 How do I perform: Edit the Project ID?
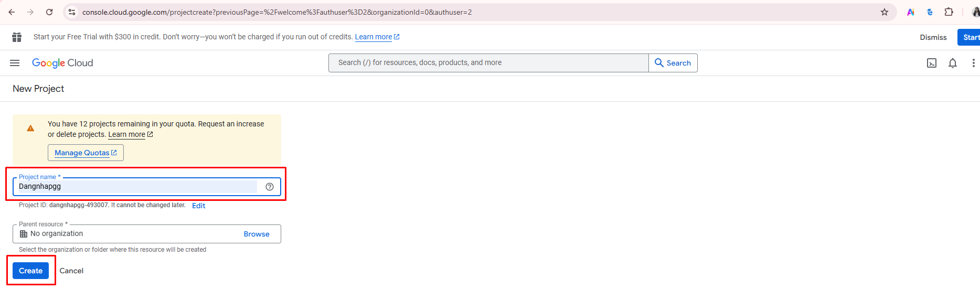tap(198, 206)
